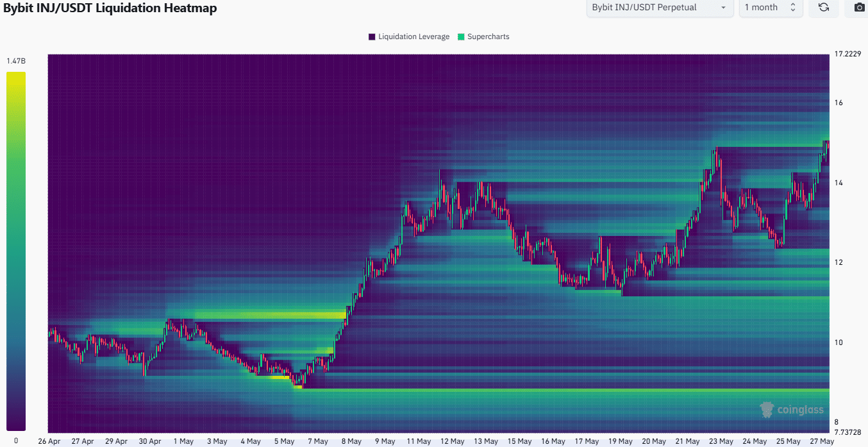The image size is (868, 447).
Task: Click the 30 Apr date label
Action: point(150,441)
